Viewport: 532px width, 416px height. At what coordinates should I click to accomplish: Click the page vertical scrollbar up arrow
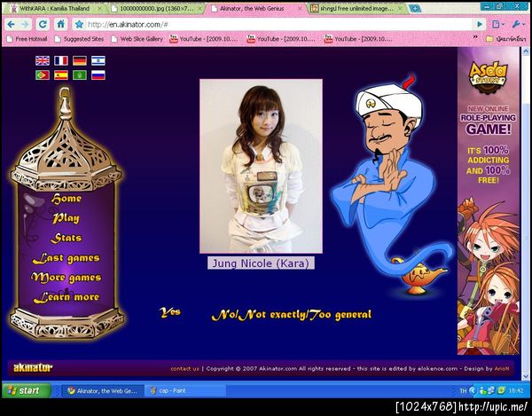click(x=525, y=51)
